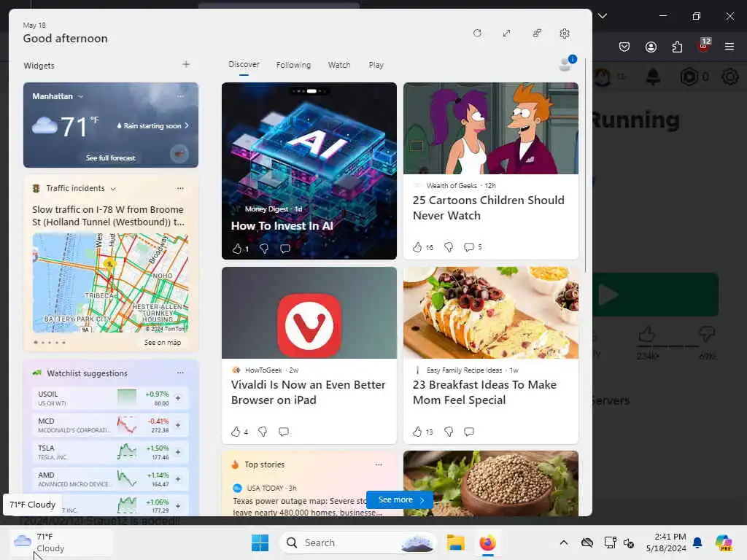The width and height of the screenshot is (747, 560).
Task: Dislike the Vivaldi browser article
Action: [x=263, y=432]
